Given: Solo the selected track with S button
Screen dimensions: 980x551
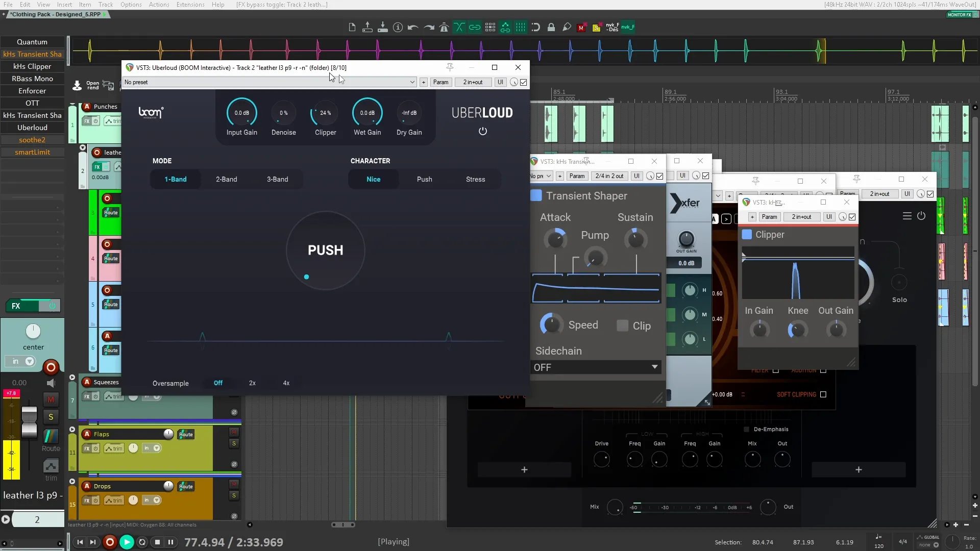Looking at the screenshot, I should coord(51,417).
